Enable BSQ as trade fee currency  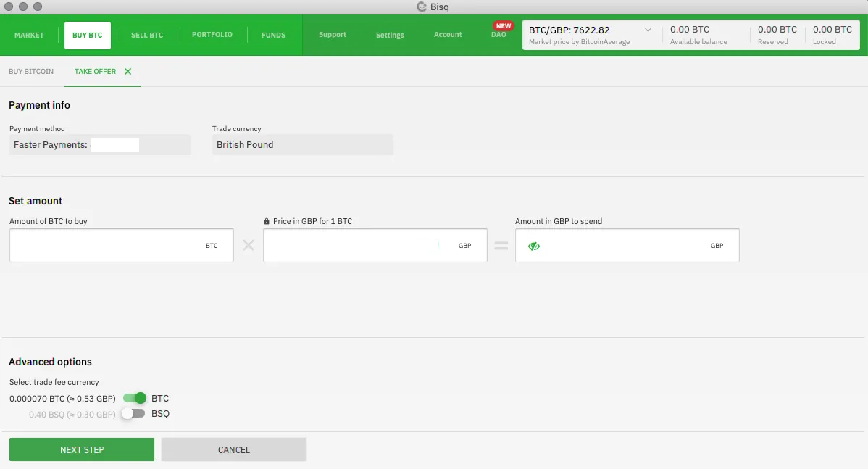point(134,414)
